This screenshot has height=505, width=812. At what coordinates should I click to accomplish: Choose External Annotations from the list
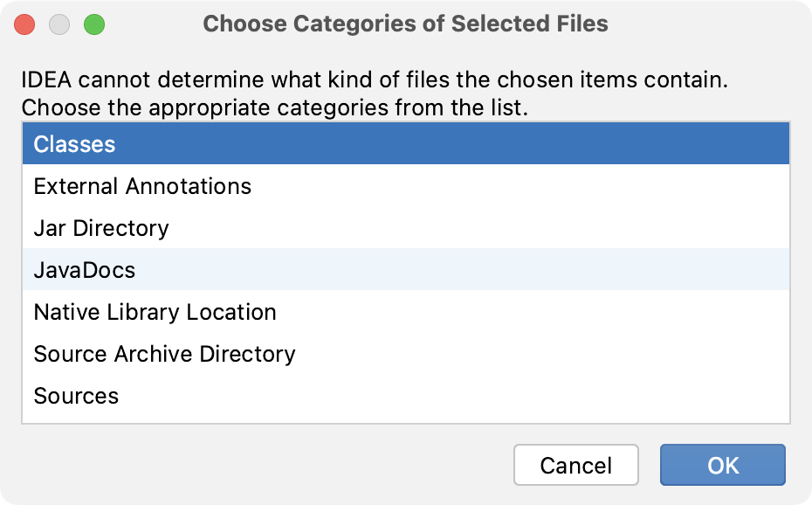pos(406,186)
